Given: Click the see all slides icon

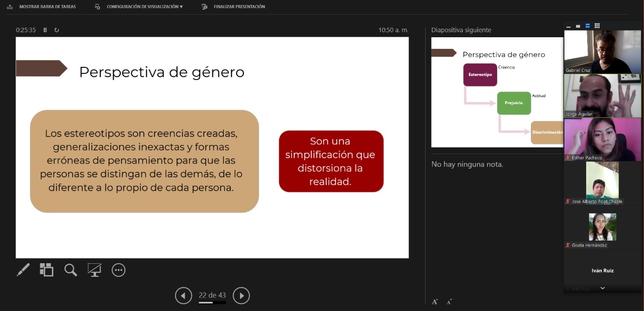Looking at the screenshot, I should point(47,270).
